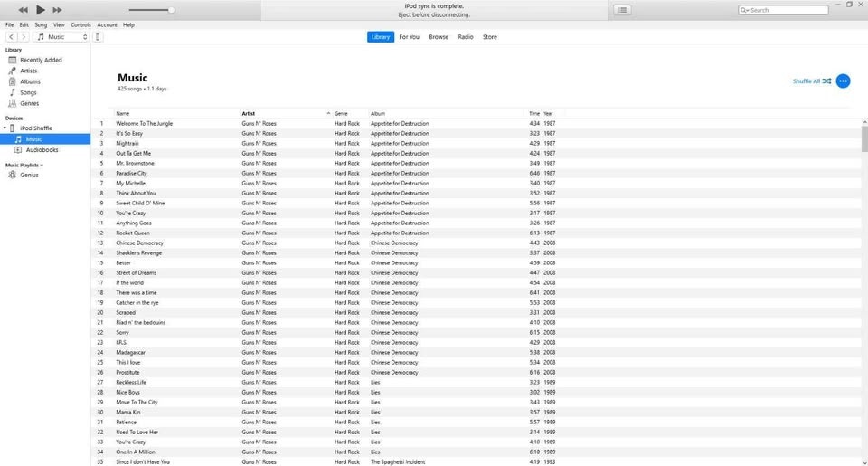This screenshot has height=466, width=868.
Task: Select song 'Patience'
Action: click(127, 423)
